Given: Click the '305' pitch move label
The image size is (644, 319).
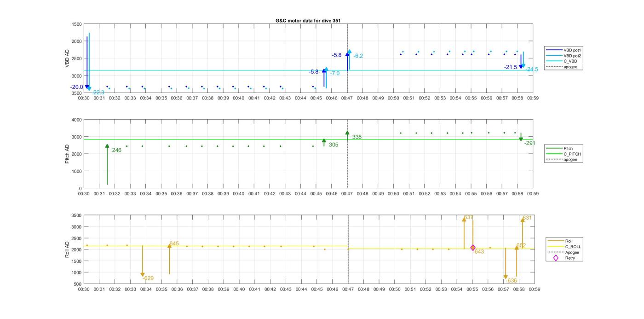Looking at the screenshot, I should [x=333, y=145].
